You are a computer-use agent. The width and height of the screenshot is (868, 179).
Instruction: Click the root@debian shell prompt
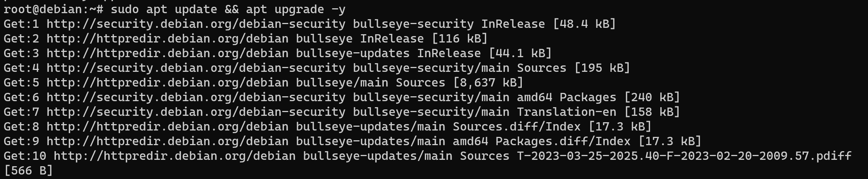point(53,9)
